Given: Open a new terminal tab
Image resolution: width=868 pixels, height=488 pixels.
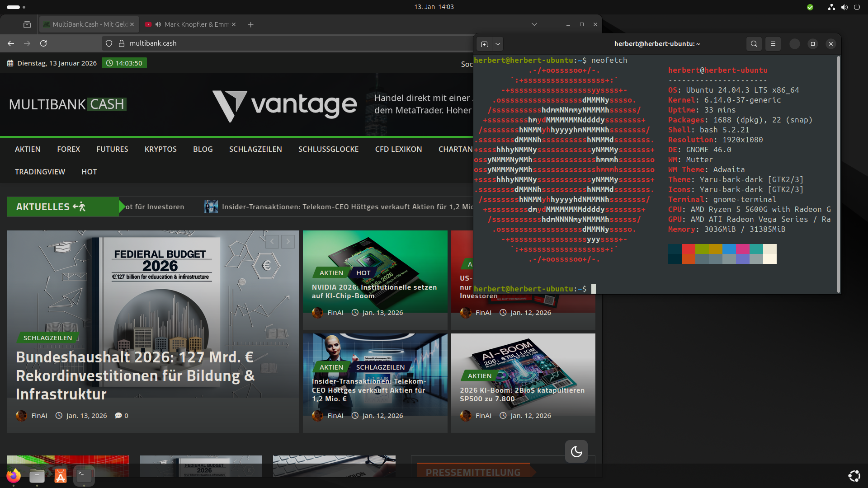Looking at the screenshot, I should [484, 44].
